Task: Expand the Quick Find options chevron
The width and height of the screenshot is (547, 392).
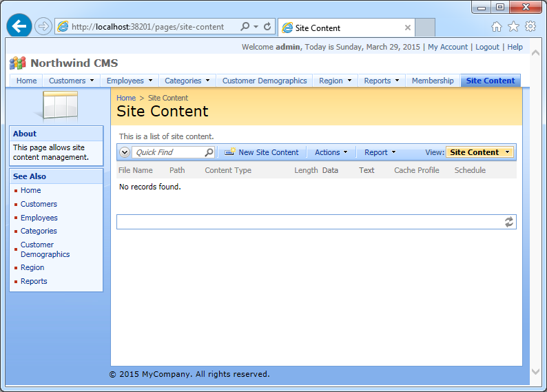Action: 125,152
